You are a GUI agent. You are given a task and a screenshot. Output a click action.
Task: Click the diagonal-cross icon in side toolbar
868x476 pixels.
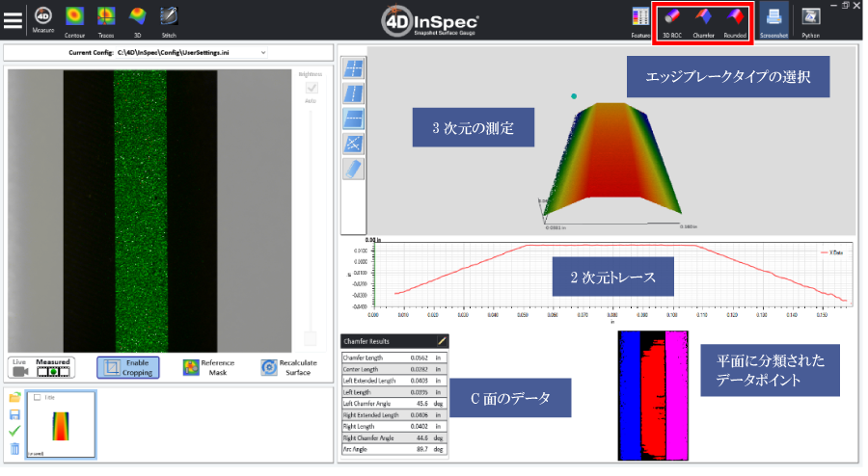tap(353, 144)
